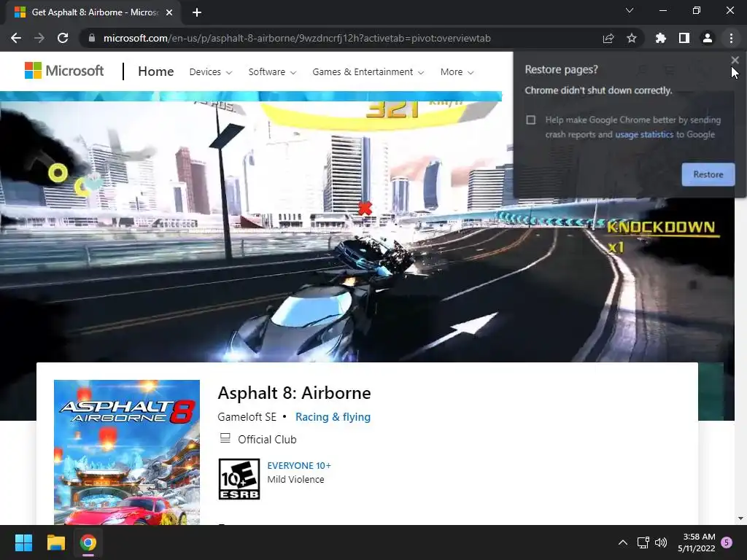Screen dimensions: 747x560
Task: Expand the More menu
Action: point(457,72)
